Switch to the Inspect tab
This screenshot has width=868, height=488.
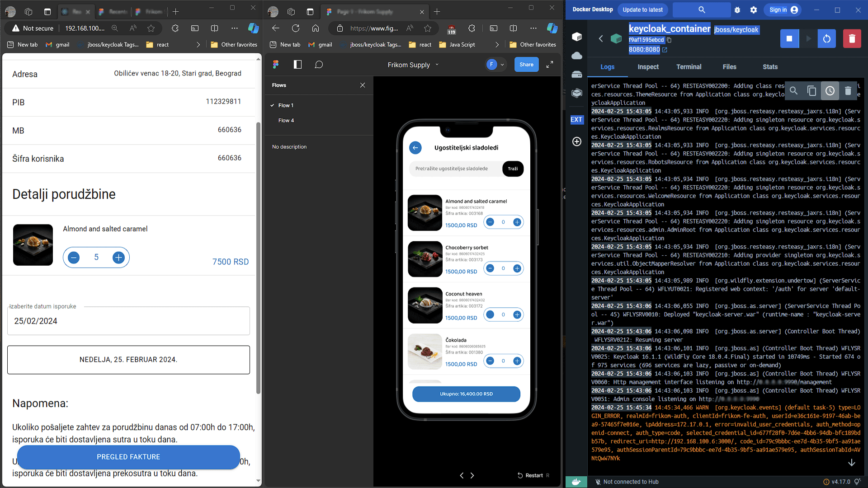pyautogui.click(x=648, y=67)
